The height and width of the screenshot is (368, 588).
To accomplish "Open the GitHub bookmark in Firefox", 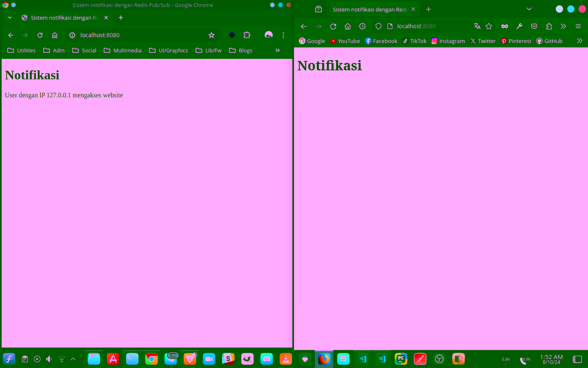I will 549,41.
